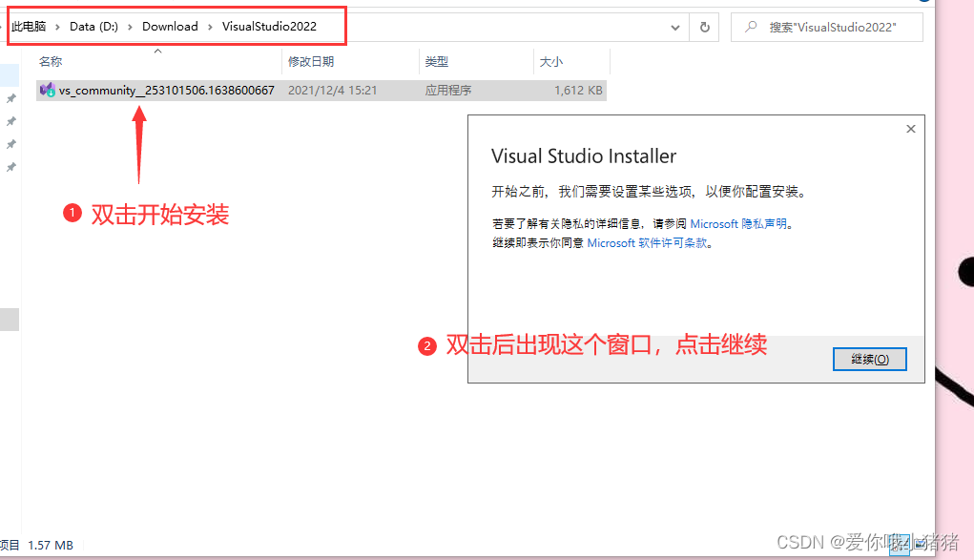The image size is (974, 560).
Task: Jump to the Download folder breadcrumb
Action: coord(170,27)
